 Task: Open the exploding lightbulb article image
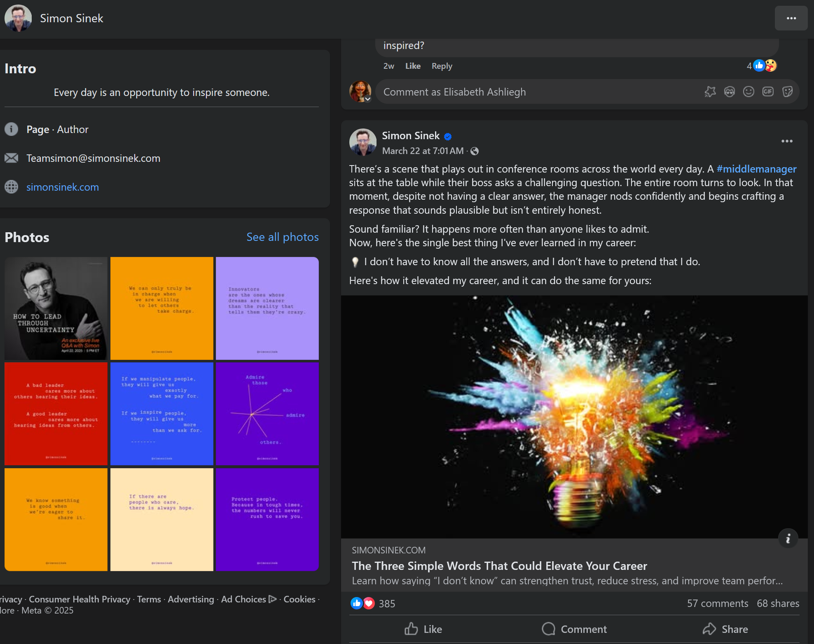[574, 417]
